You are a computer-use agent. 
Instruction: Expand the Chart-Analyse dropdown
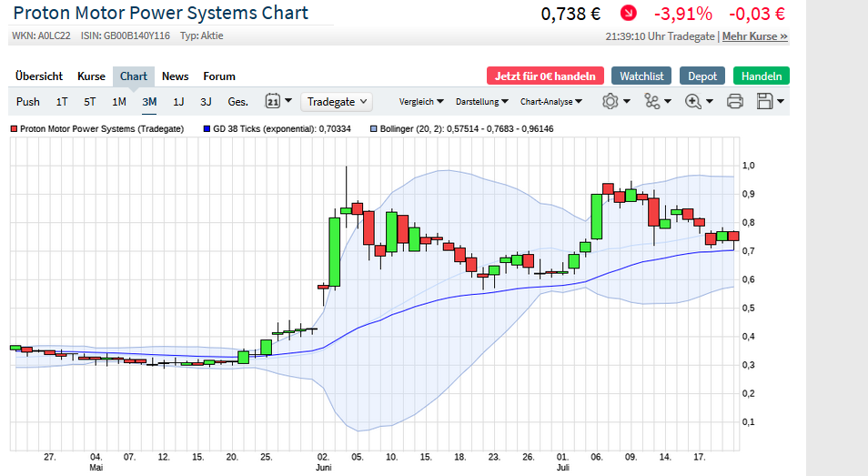coord(552,102)
